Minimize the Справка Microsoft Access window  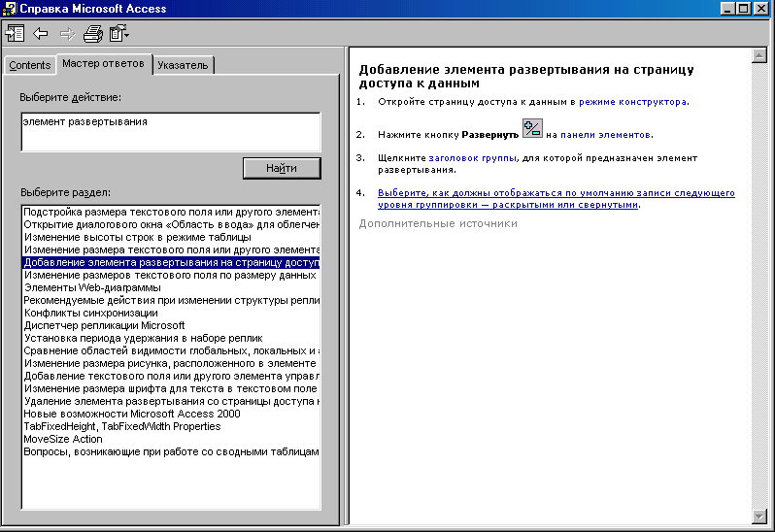[727, 9]
